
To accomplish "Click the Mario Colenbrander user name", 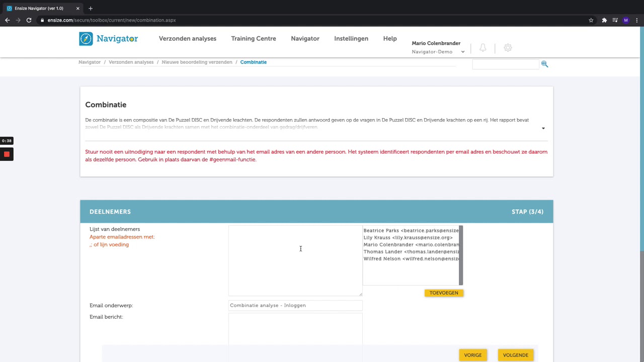I will [436, 43].
